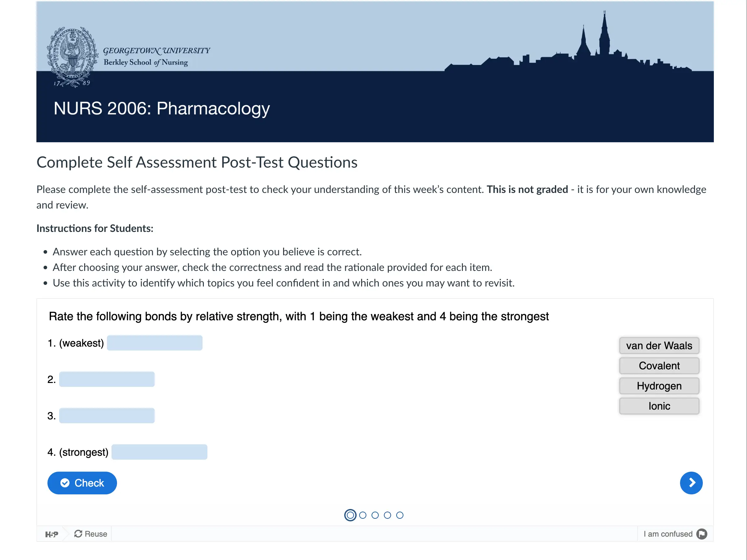The width and height of the screenshot is (747, 560).
Task: Click the weakest bond drop zone
Action: pyautogui.click(x=155, y=343)
